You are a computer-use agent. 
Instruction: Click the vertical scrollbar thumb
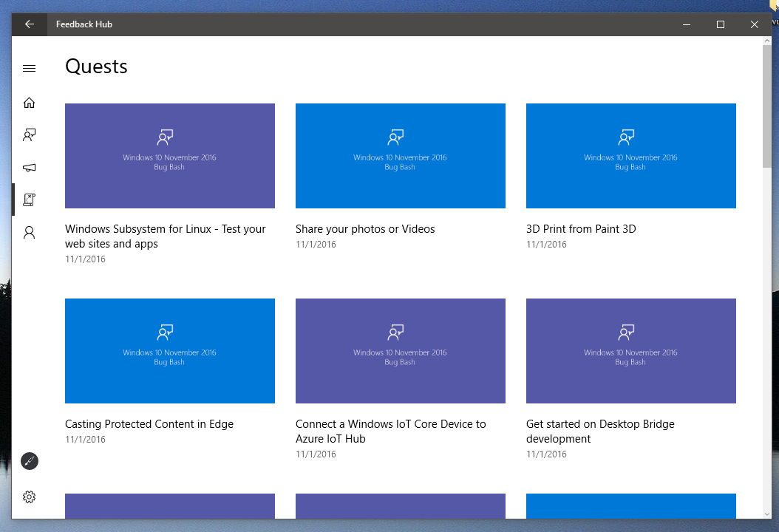coord(767,106)
